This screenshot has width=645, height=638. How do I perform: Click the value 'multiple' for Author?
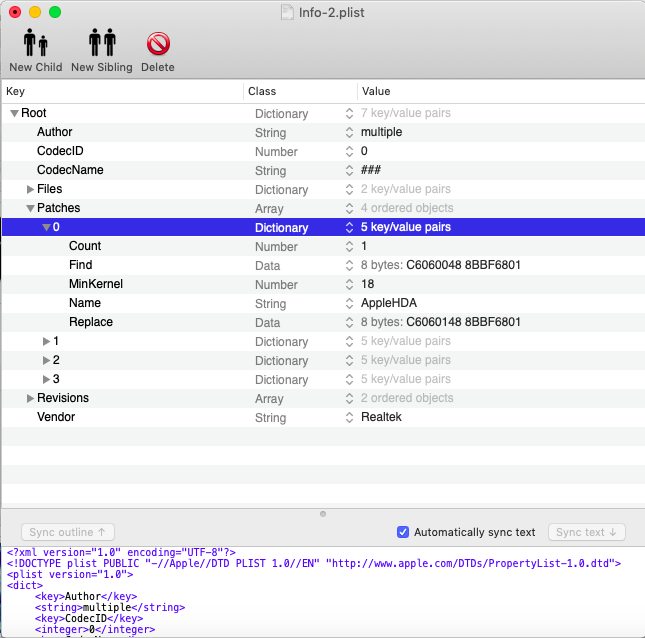point(381,132)
